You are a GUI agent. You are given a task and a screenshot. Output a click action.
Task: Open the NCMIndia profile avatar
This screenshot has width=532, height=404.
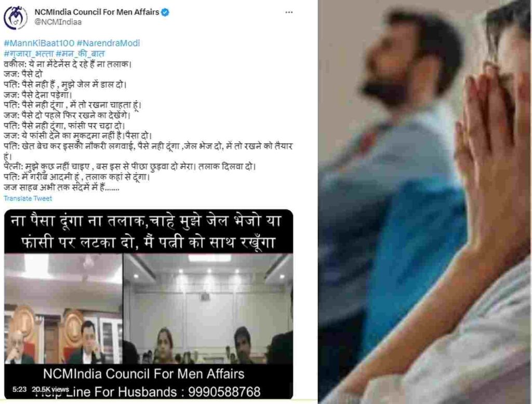pyautogui.click(x=16, y=17)
